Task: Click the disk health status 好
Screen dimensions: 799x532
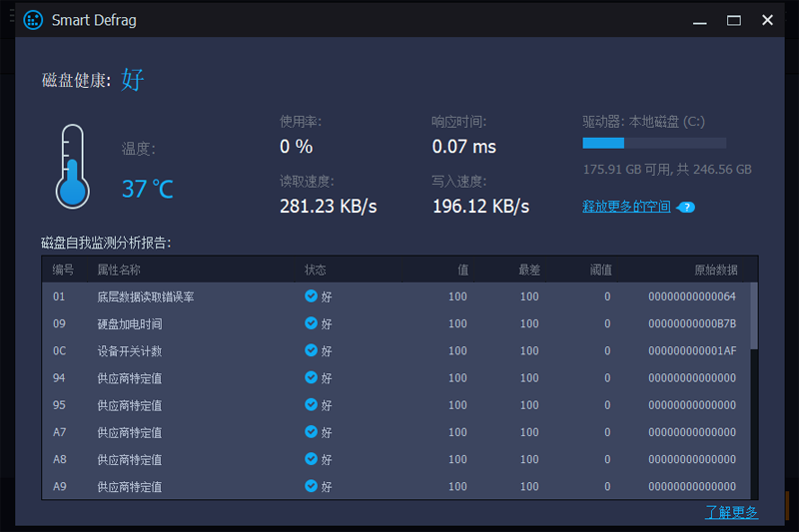Action: [x=133, y=80]
